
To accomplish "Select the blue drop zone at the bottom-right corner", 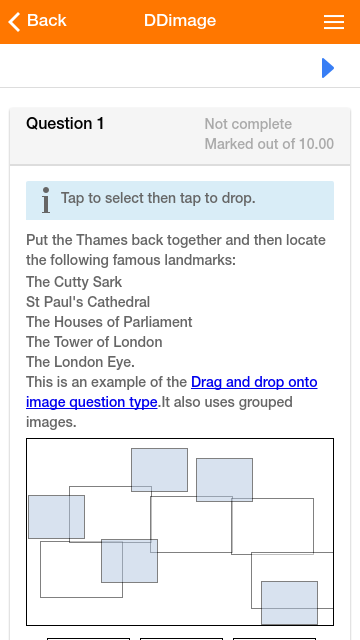I will [x=289, y=603].
